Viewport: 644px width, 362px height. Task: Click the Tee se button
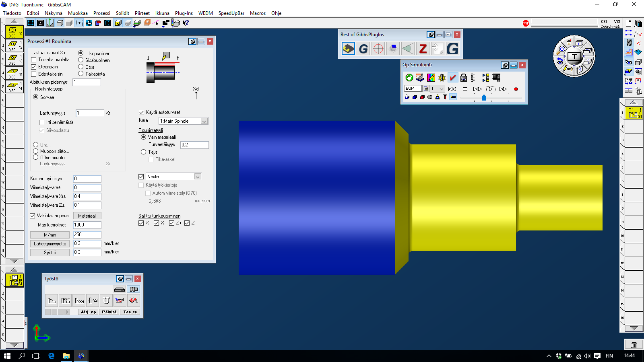point(130,312)
